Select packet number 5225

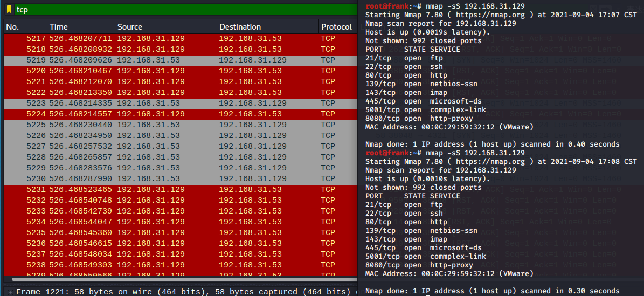click(x=181, y=125)
